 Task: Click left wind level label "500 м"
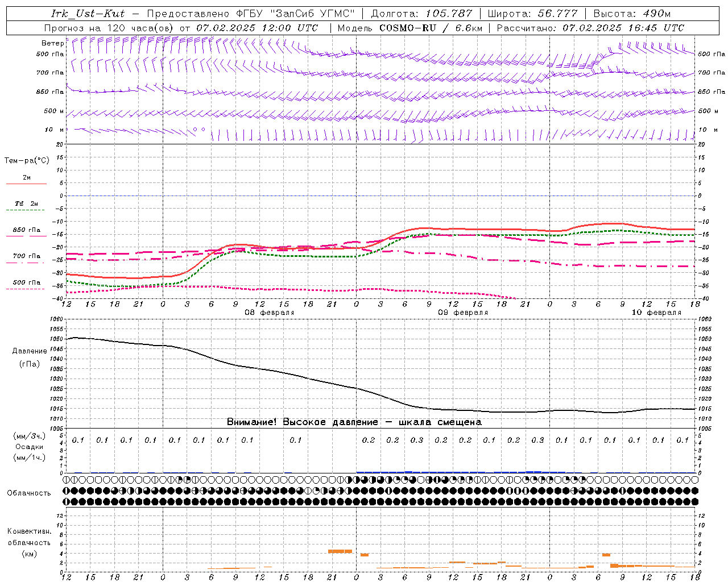click(x=54, y=111)
